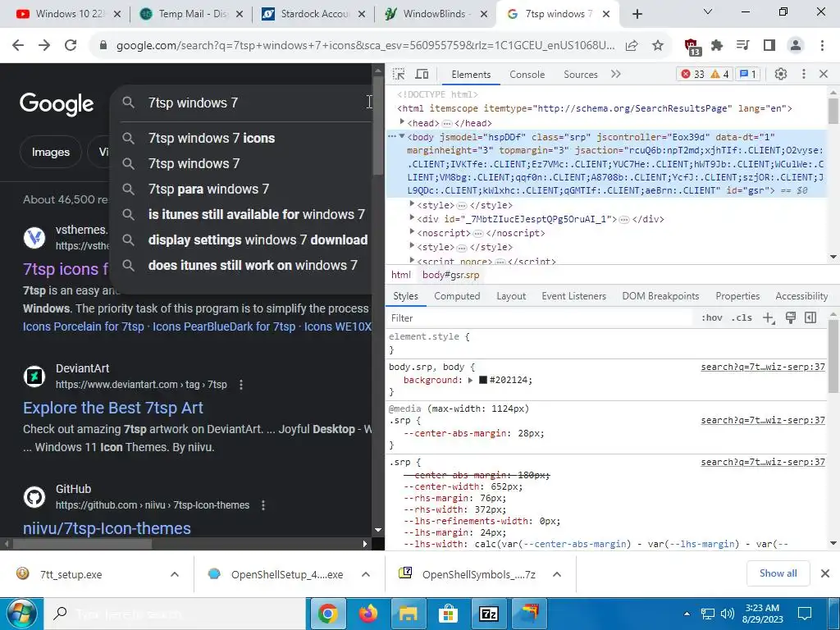Open DevTools three-dot customize menu
The width and height of the screenshot is (840, 630).
pyautogui.click(x=803, y=74)
